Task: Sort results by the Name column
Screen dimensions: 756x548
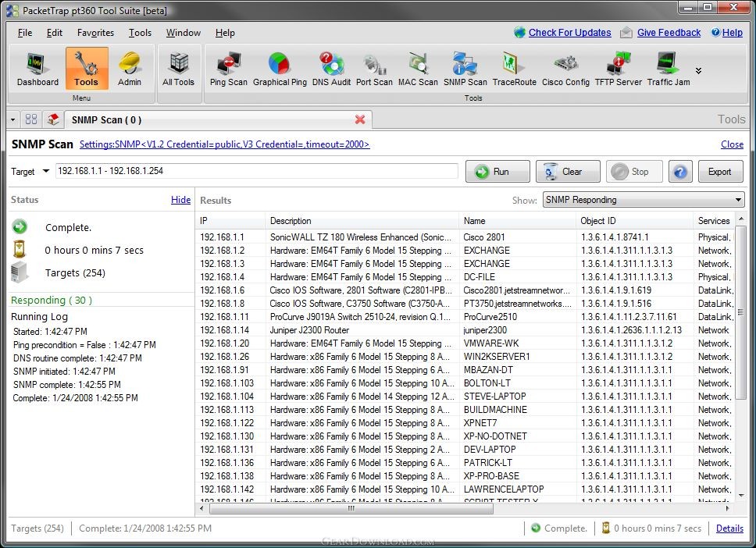Action: [517, 221]
